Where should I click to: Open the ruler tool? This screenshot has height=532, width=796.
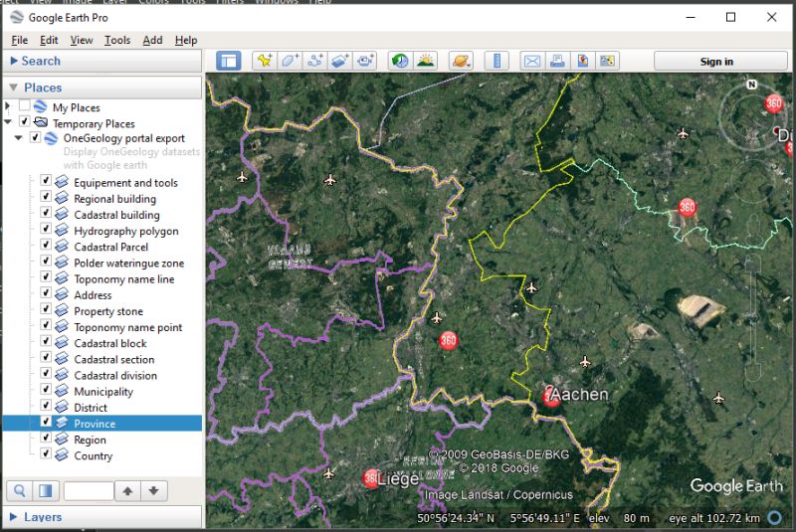[x=497, y=61]
